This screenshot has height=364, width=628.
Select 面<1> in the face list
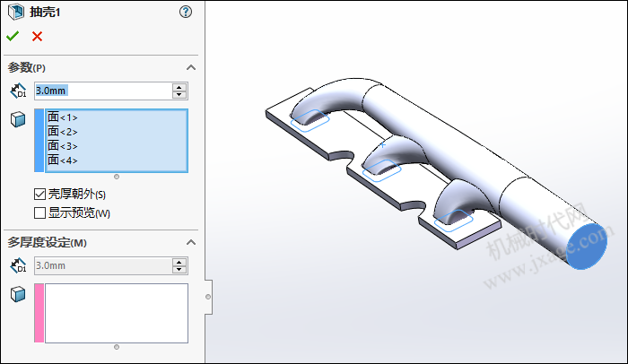63,117
